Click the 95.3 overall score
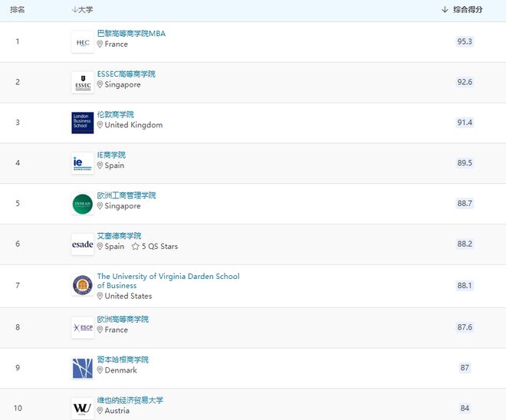Image resolution: width=506 pixels, height=420 pixels. coord(465,41)
